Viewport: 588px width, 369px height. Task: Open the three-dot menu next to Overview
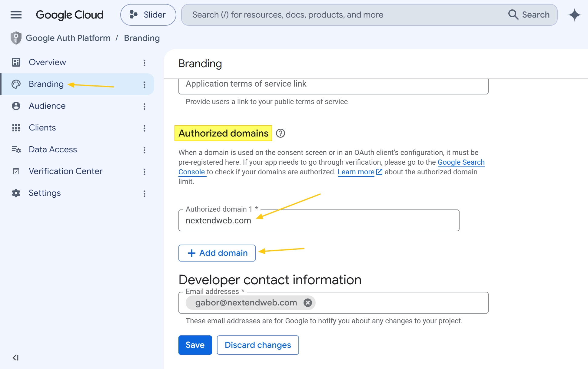(x=145, y=63)
